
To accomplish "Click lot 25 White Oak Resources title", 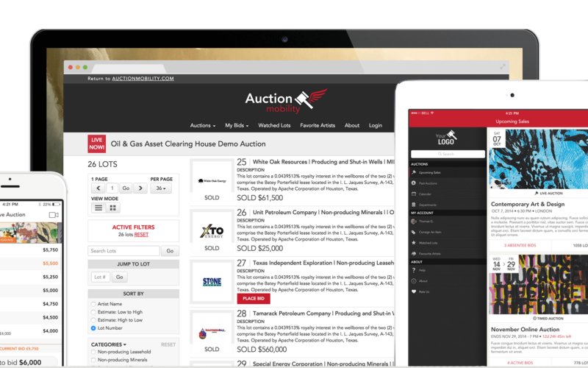I will 323,162.
